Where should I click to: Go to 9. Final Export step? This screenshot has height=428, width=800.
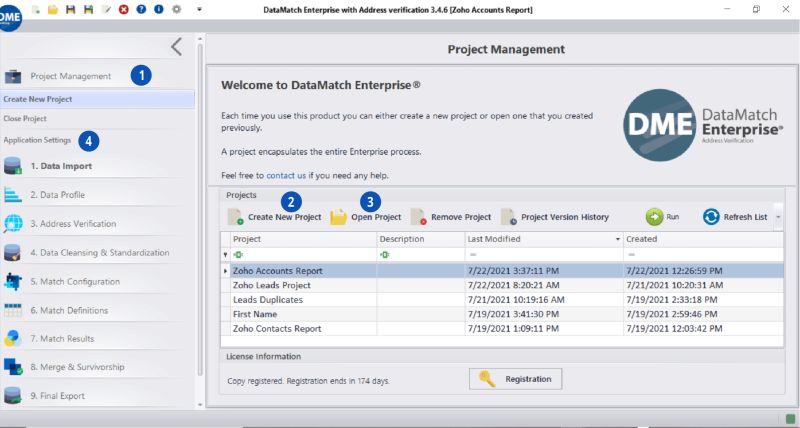[x=58, y=395]
